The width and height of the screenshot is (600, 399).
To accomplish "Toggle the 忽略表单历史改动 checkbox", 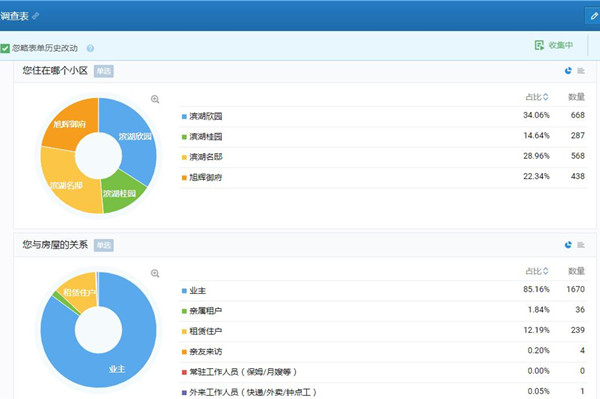I will click(x=5, y=49).
